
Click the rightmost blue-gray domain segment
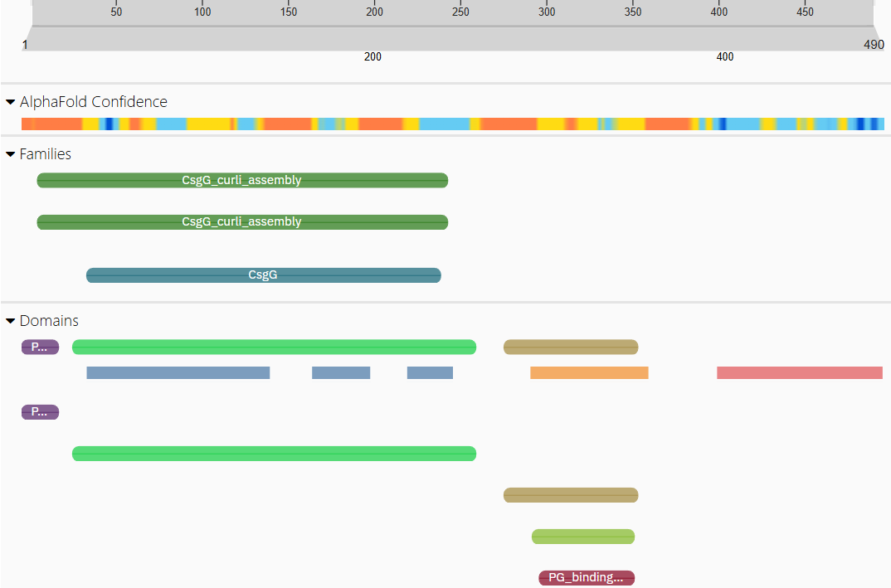(x=431, y=372)
